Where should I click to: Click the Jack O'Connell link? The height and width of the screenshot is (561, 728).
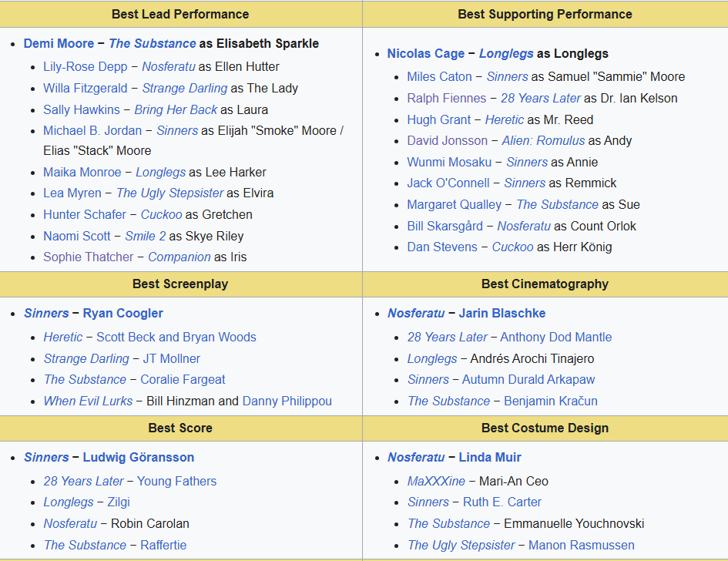tap(448, 183)
